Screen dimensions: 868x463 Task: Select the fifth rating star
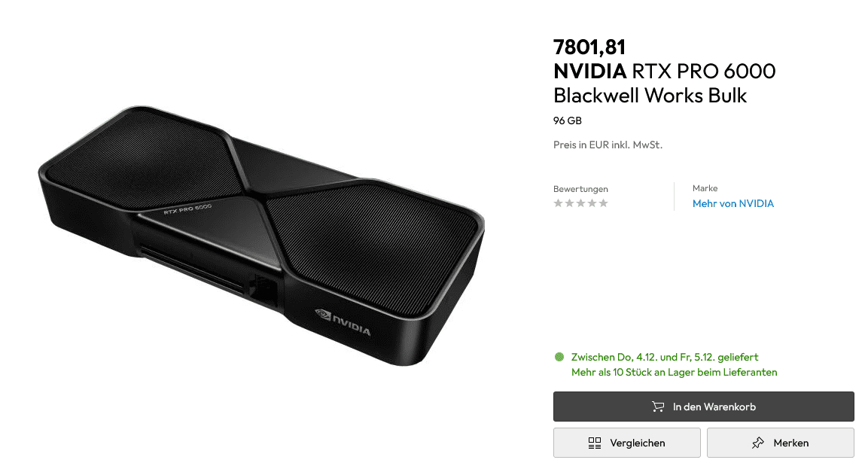pos(604,203)
